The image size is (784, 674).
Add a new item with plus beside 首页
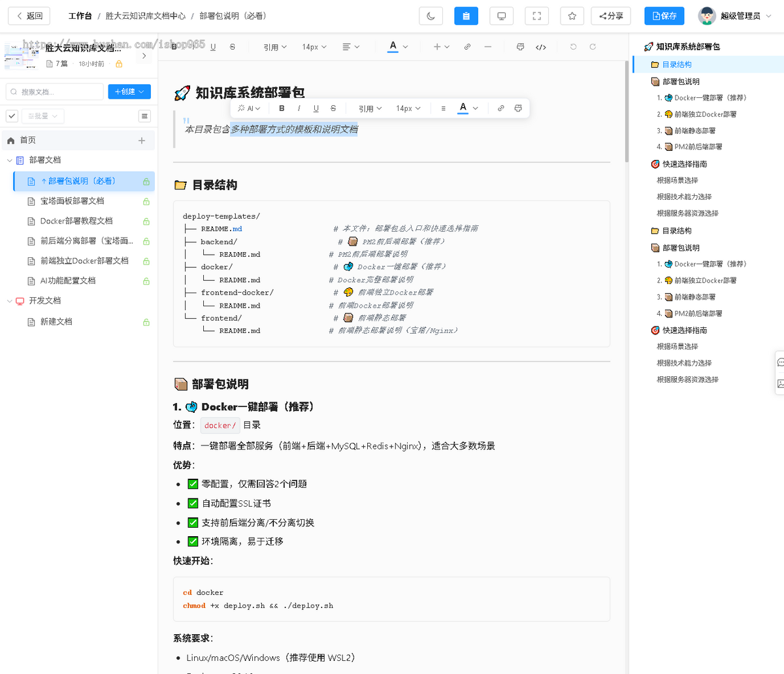click(142, 140)
